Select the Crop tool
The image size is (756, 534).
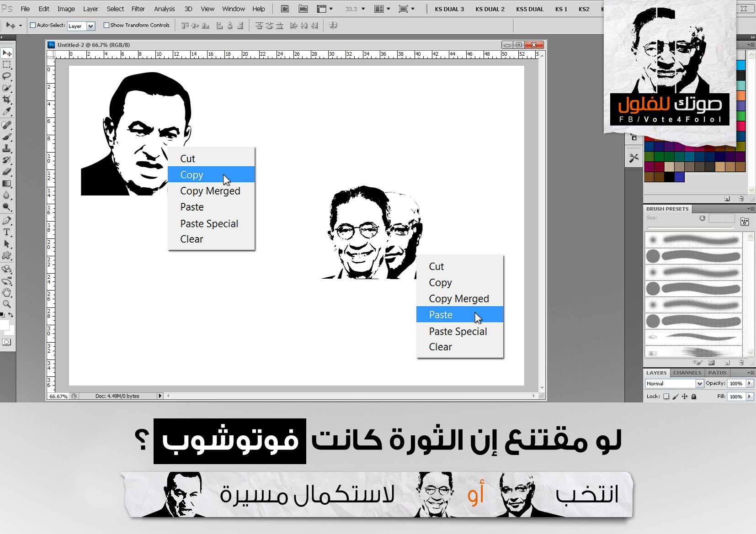tap(7, 99)
